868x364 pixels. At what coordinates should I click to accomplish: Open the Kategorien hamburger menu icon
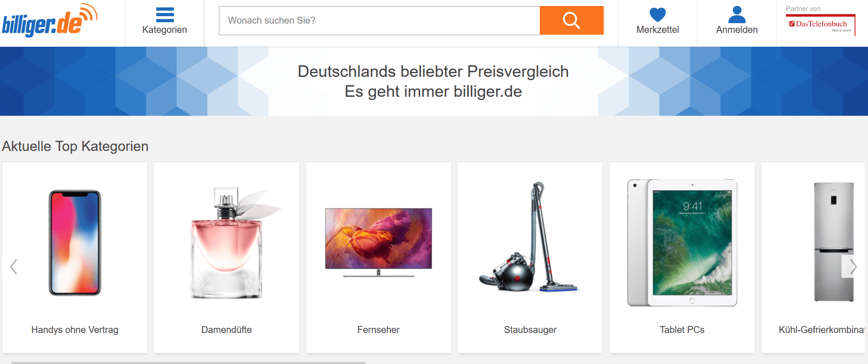tap(165, 15)
